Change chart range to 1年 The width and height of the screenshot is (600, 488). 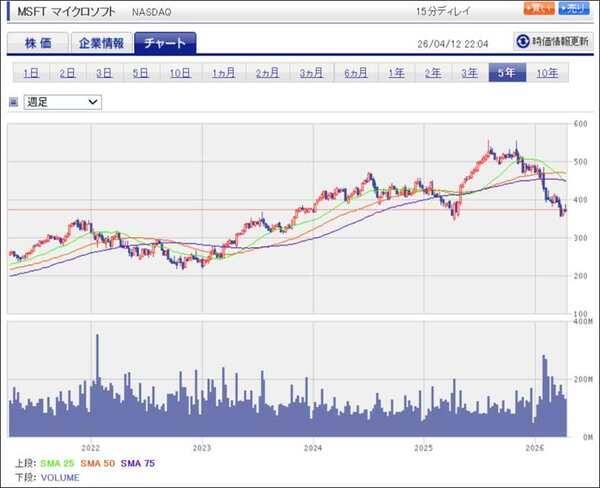(x=396, y=72)
